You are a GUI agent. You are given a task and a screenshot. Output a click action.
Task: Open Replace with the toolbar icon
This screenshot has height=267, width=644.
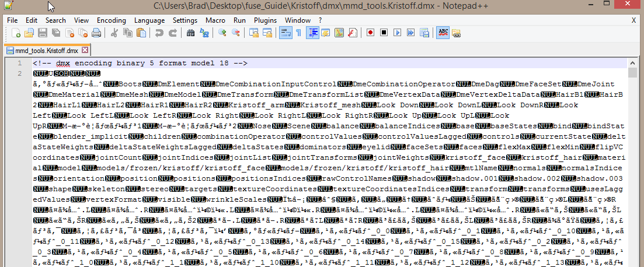pos(204,33)
